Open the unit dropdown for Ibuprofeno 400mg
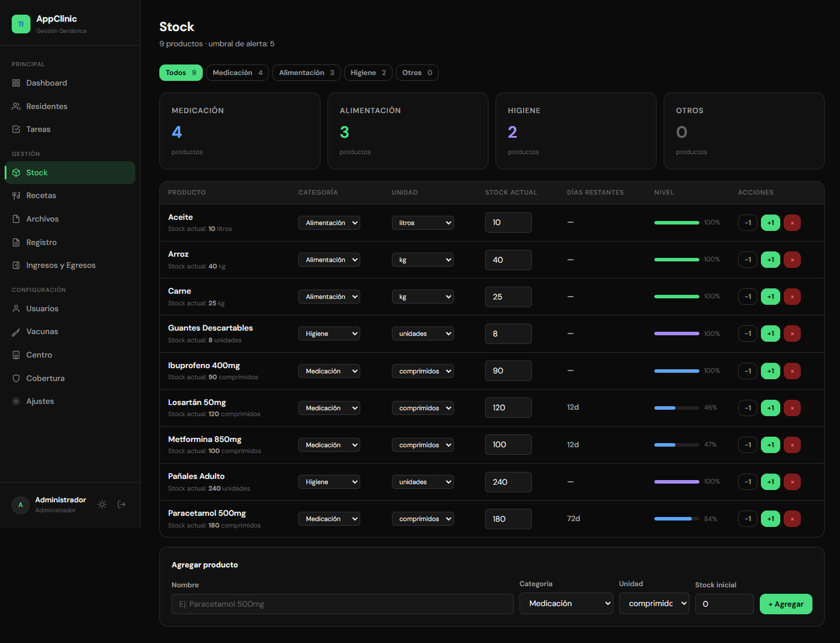The image size is (840, 643). tap(423, 371)
